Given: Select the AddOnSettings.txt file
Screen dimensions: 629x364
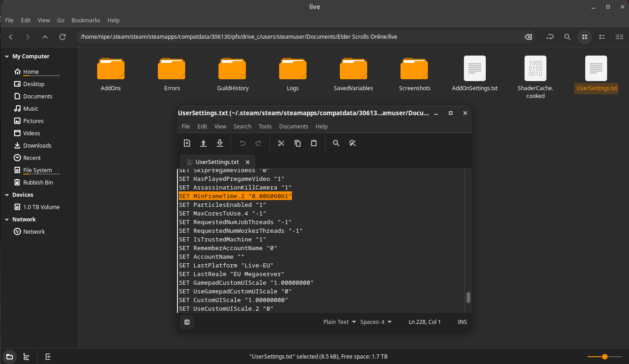Looking at the screenshot, I should (x=475, y=74).
